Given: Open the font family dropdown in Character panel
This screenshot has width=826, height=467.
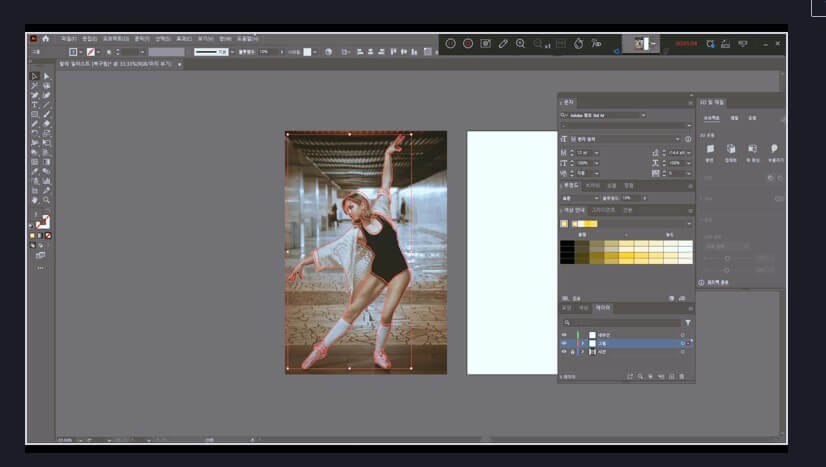Looking at the screenshot, I should (x=645, y=115).
